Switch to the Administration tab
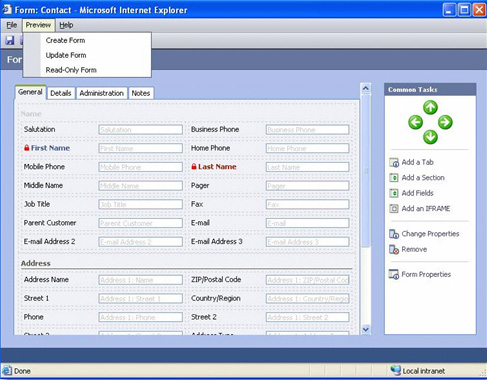 pyautogui.click(x=101, y=93)
